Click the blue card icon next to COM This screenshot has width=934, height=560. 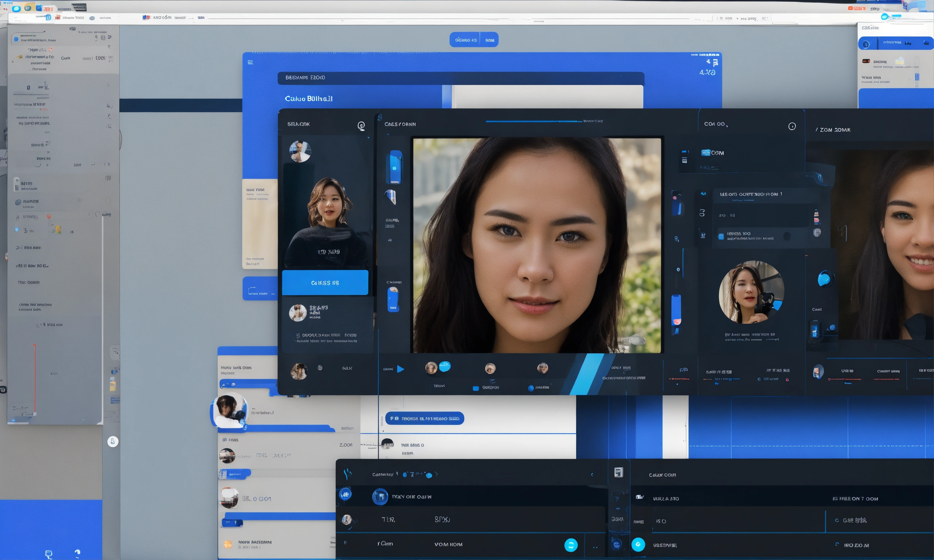pos(706,153)
